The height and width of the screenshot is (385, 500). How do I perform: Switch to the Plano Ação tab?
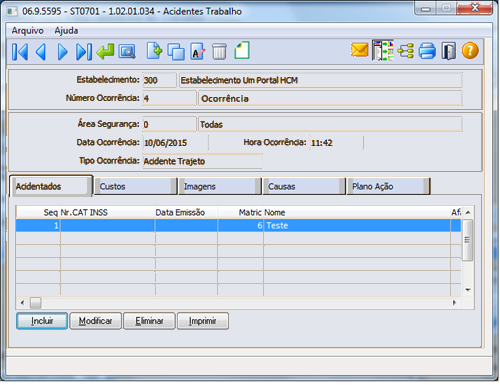[388, 186]
